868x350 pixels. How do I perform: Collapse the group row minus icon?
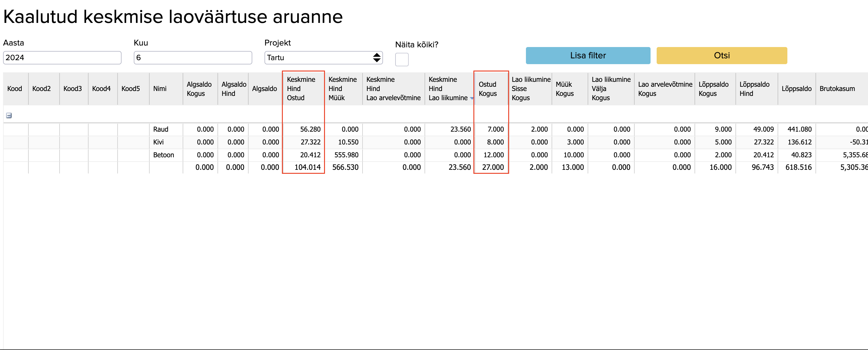(x=9, y=115)
